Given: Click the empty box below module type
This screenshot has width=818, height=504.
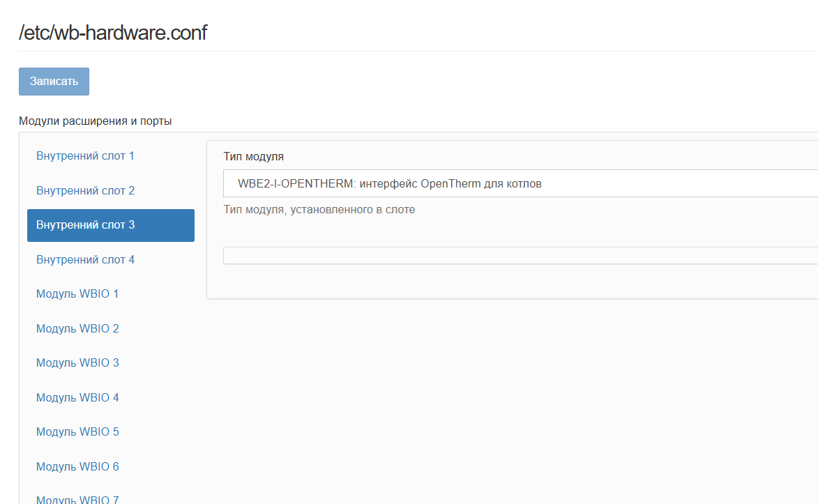Looking at the screenshot, I should [520, 256].
